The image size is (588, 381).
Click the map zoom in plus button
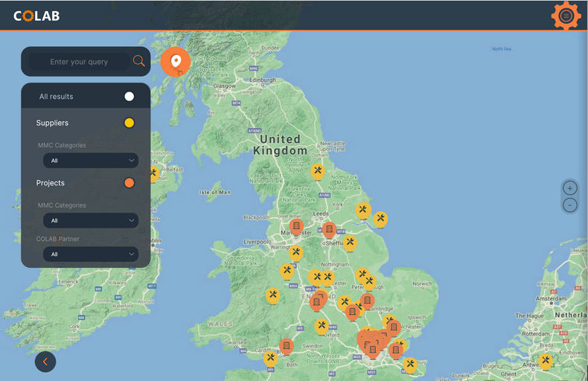pyautogui.click(x=569, y=188)
